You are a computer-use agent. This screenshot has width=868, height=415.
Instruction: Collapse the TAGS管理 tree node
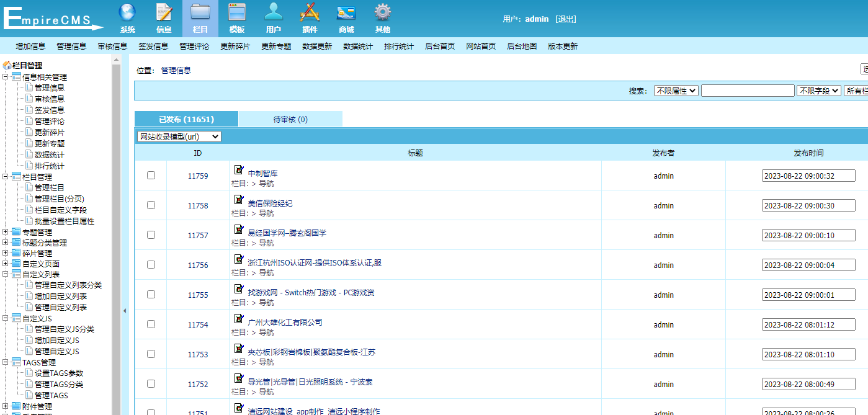[x=6, y=362]
